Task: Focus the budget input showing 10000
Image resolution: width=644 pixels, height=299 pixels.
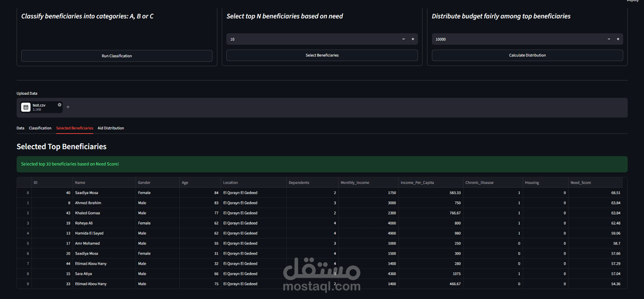Action: tap(517, 39)
